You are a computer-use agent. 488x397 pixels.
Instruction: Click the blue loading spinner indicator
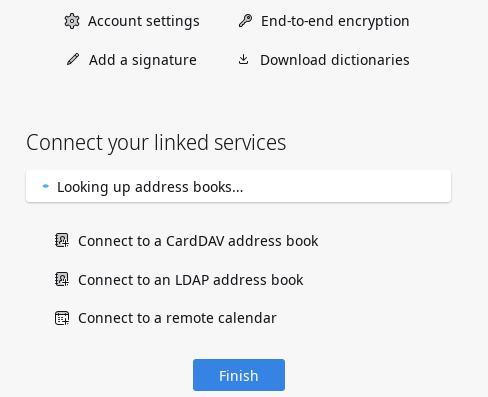coord(46,186)
